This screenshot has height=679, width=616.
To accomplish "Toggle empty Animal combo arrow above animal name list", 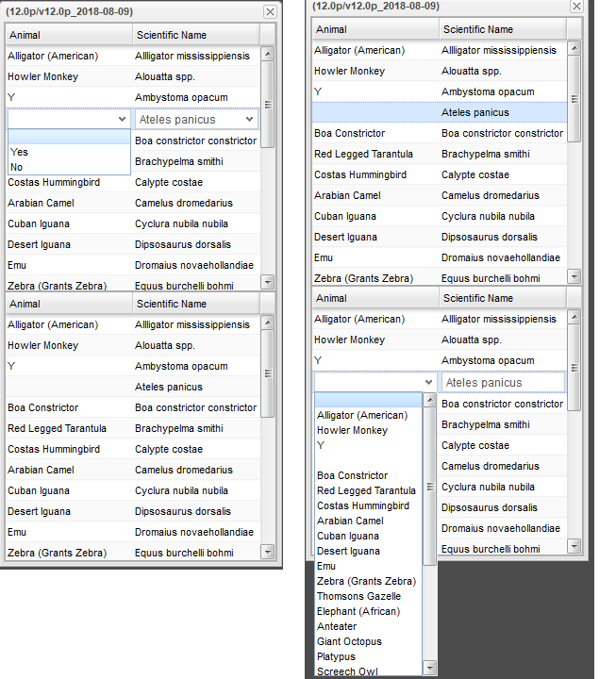I will pyautogui.click(x=429, y=383).
